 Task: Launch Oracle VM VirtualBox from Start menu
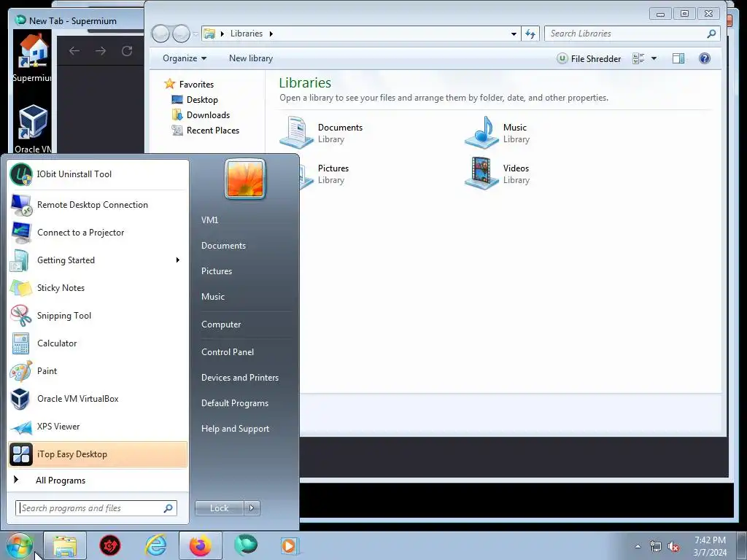tap(98, 399)
